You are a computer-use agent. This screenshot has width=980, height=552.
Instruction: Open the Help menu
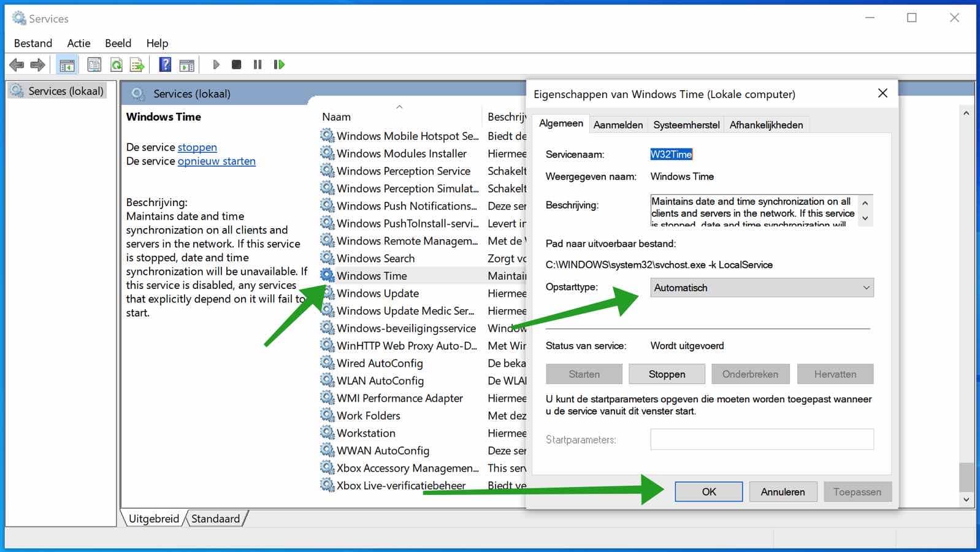click(x=157, y=43)
